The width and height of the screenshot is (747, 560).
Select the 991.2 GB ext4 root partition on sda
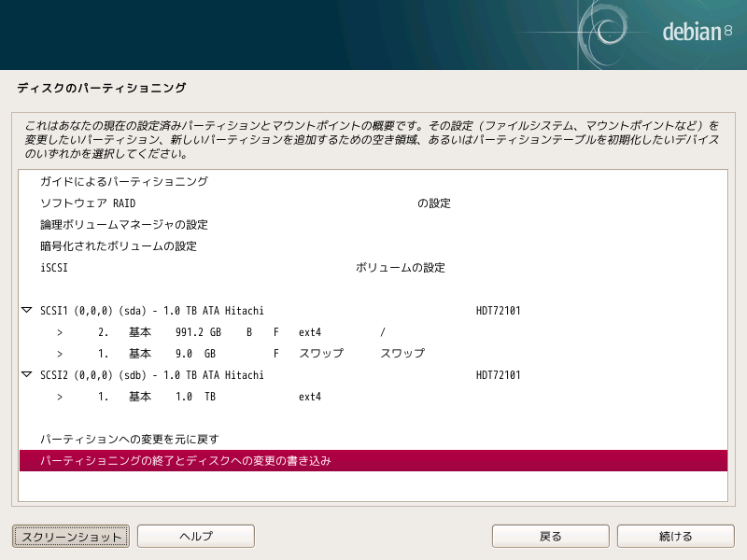233,331
